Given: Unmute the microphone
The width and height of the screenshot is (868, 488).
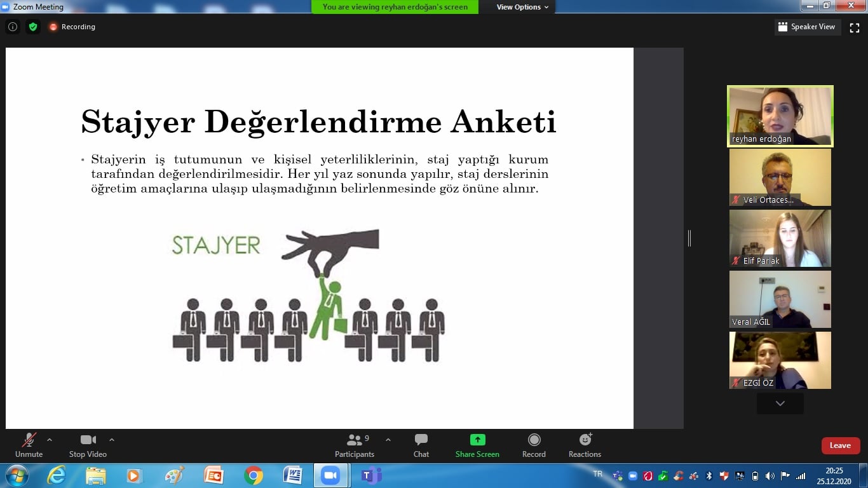Looking at the screenshot, I should (29, 445).
